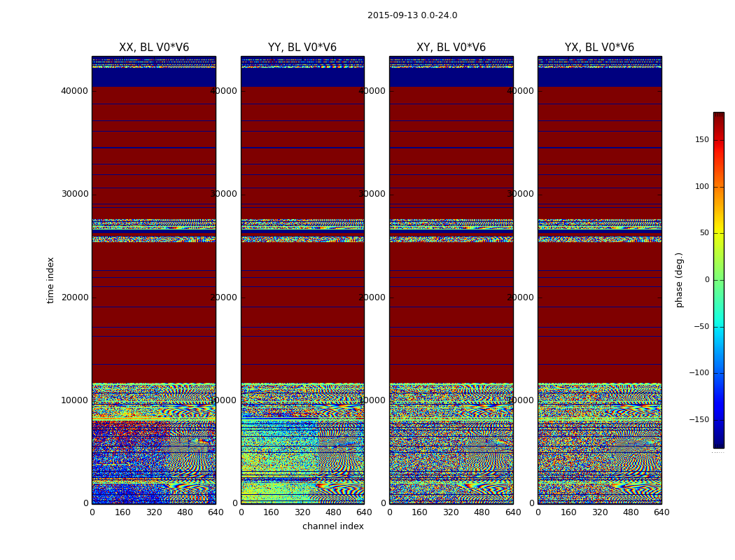Viewport: 735px width, 560px height.
Task: Click the 'channel index' x-axis label
Action: (x=332, y=526)
